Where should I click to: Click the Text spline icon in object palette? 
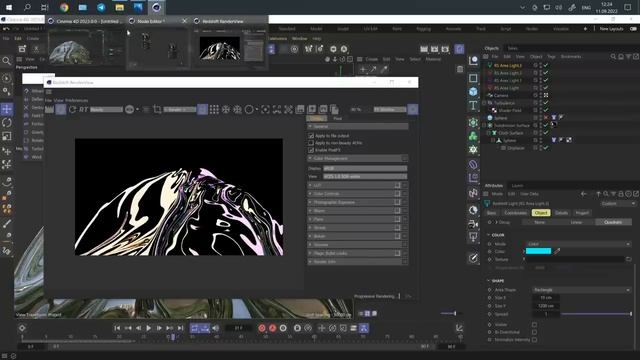click(473, 106)
